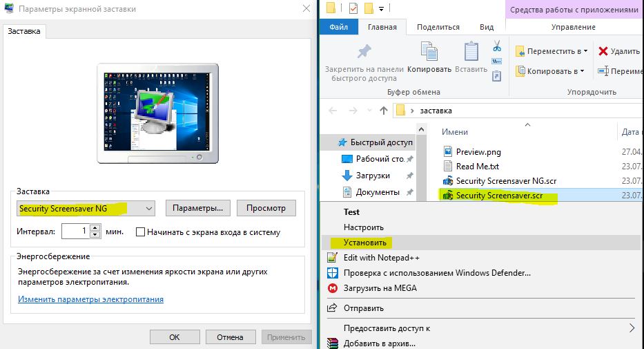
Task: Click the Notepad++ icon in context menu
Action: tap(332, 258)
